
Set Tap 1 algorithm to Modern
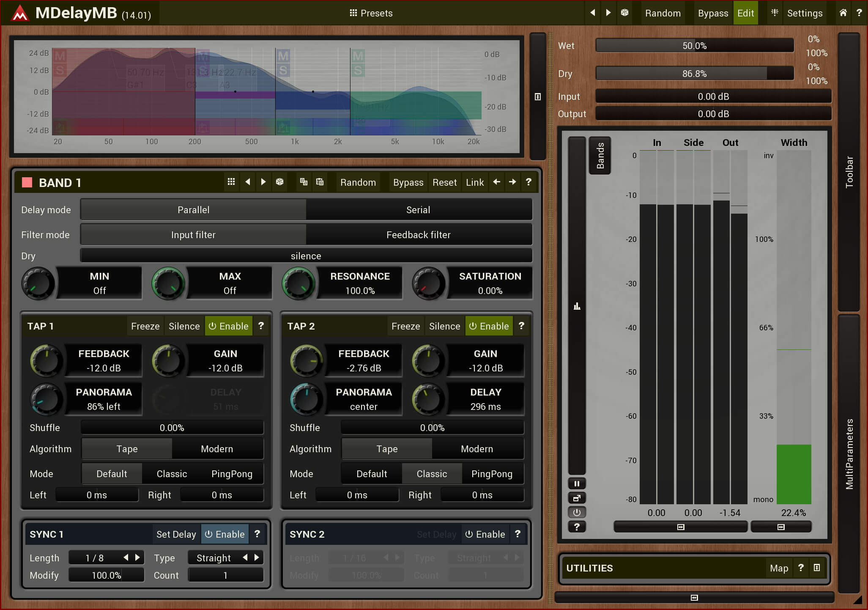(217, 449)
